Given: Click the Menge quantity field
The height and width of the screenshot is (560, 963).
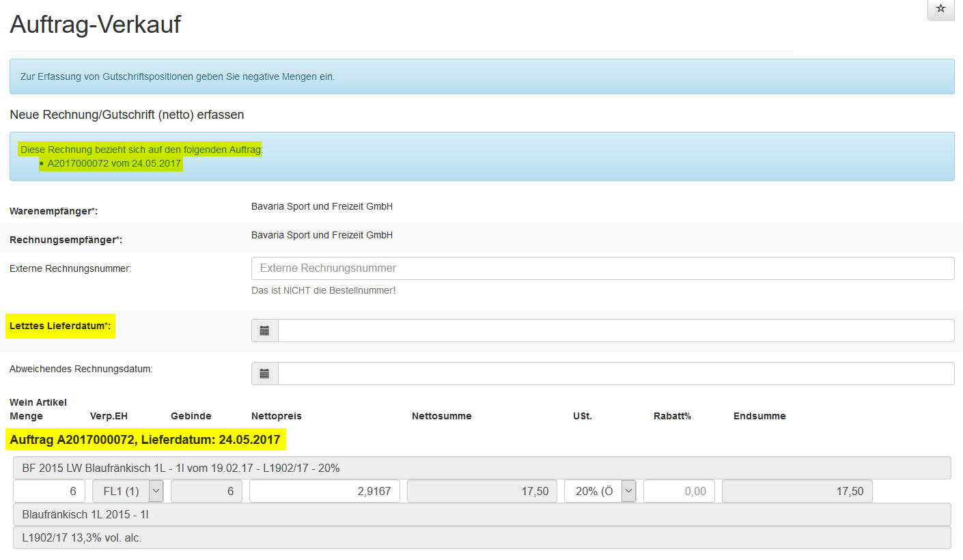Looking at the screenshot, I should [x=48, y=491].
